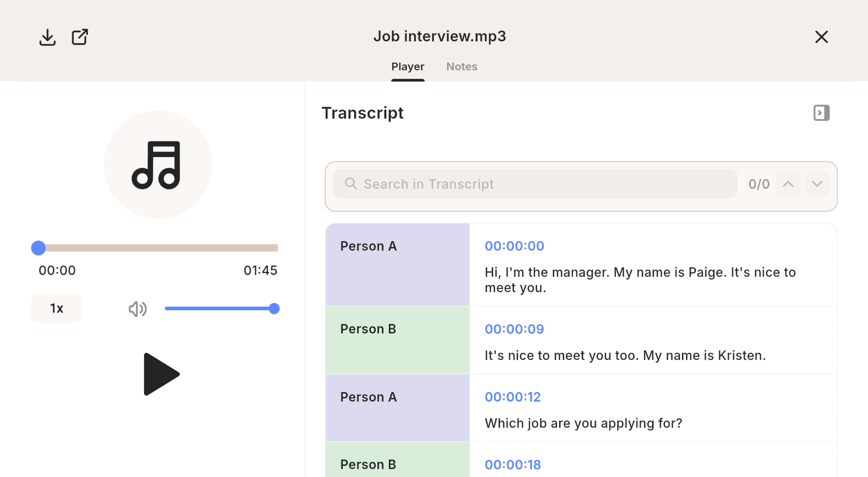Expand search result navigation counter 0/0

(758, 184)
